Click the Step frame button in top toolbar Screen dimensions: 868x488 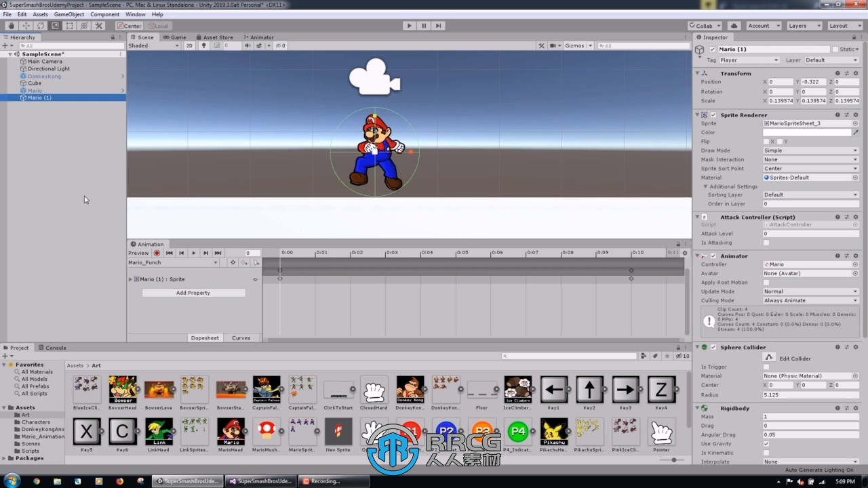(438, 26)
